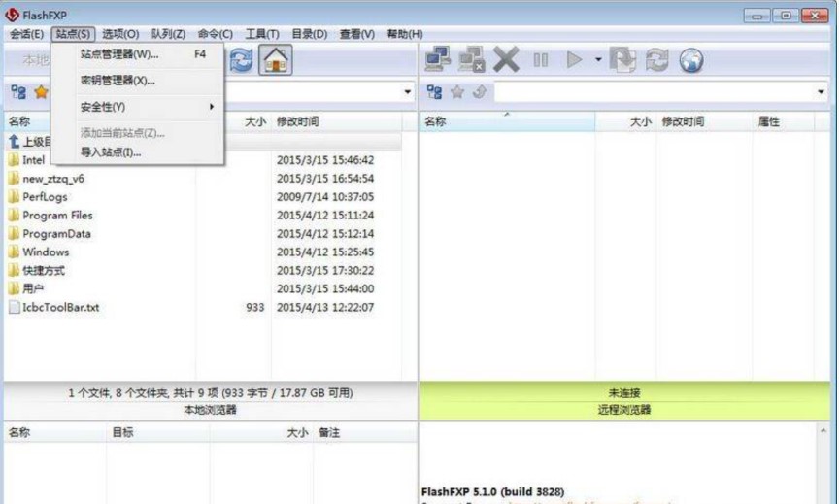Screen dimensions: 840x504
Task: Select the ProgramData folder
Action: click(x=50, y=233)
